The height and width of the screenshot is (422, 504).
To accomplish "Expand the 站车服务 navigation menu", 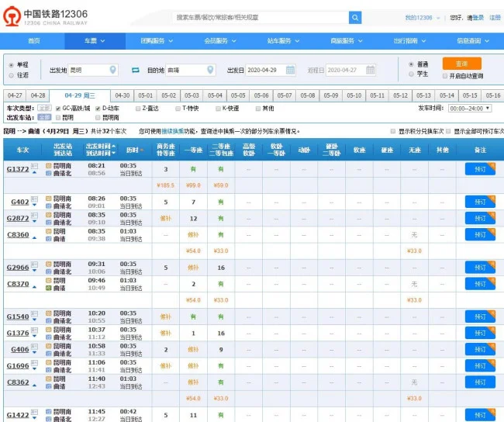I will [284, 41].
